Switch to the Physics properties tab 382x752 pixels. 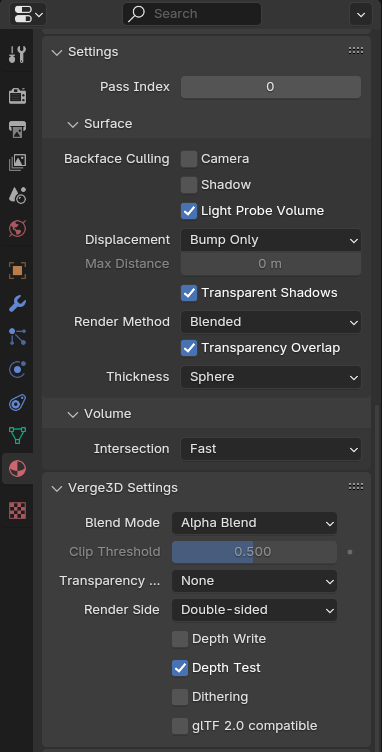pos(17,370)
